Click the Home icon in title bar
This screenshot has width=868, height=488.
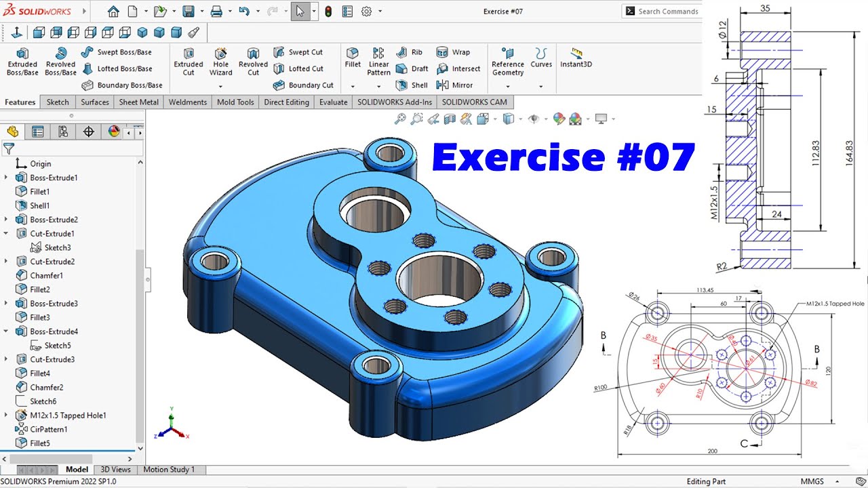113,12
